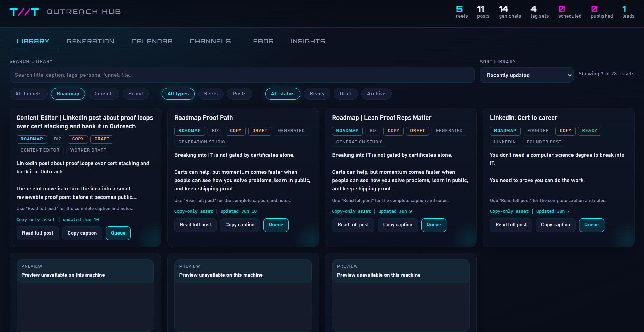Read full post for Lean Proof Reps Matter
The image size is (644, 332).
pos(353,225)
